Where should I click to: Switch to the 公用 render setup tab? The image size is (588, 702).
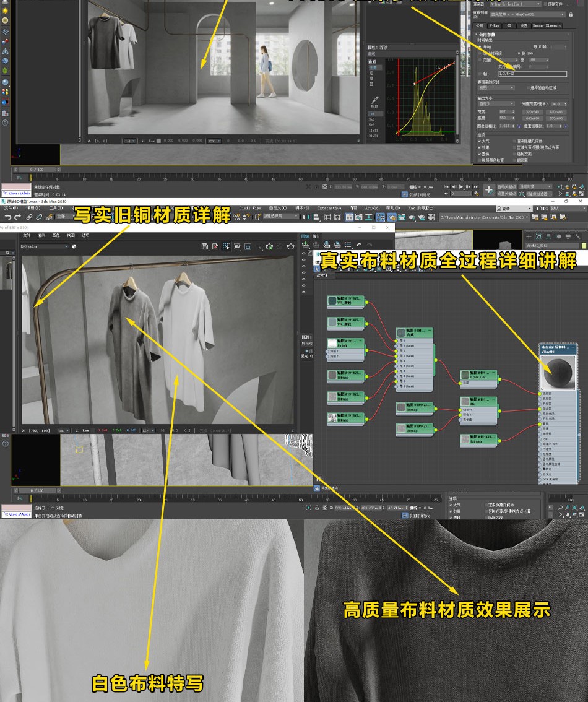click(480, 25)
